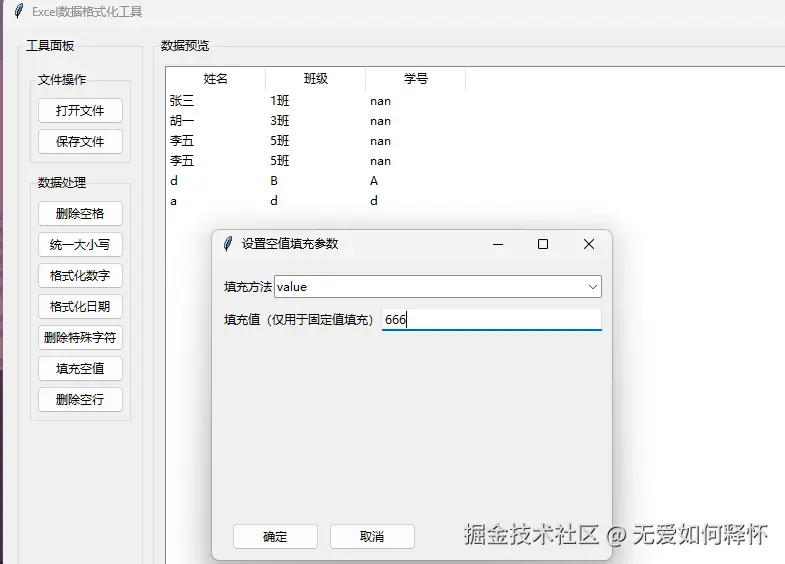The image size is (785, 564).
Task: Minimize the 设置空值填充参数 dialog
Action: click(x=498, y=244)
